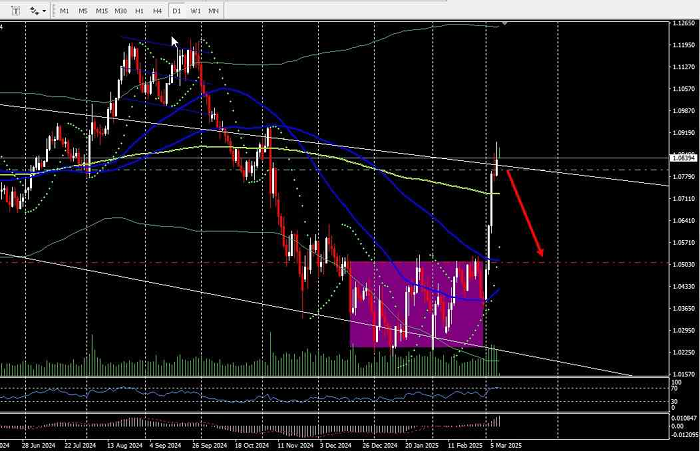Click price scale value 1.05710
The height and width of the screenshot is (451, 700).
point(684,243)
